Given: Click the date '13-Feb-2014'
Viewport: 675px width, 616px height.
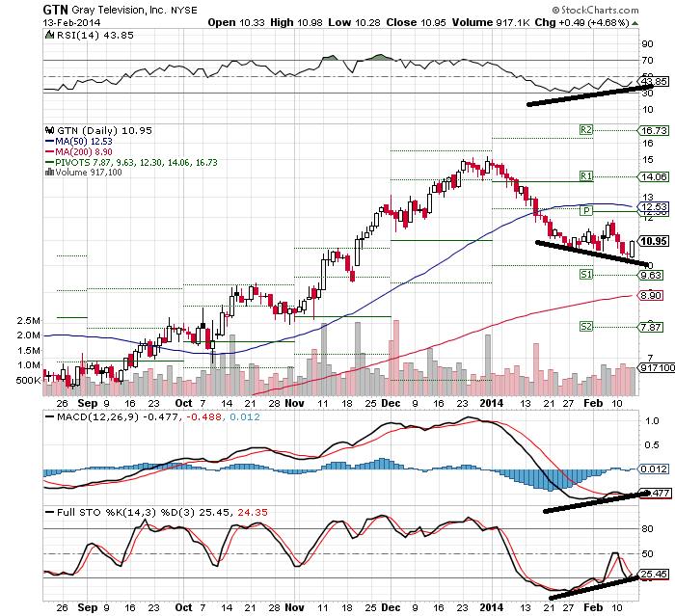Looking at the screenshot, I should [71, 22].
